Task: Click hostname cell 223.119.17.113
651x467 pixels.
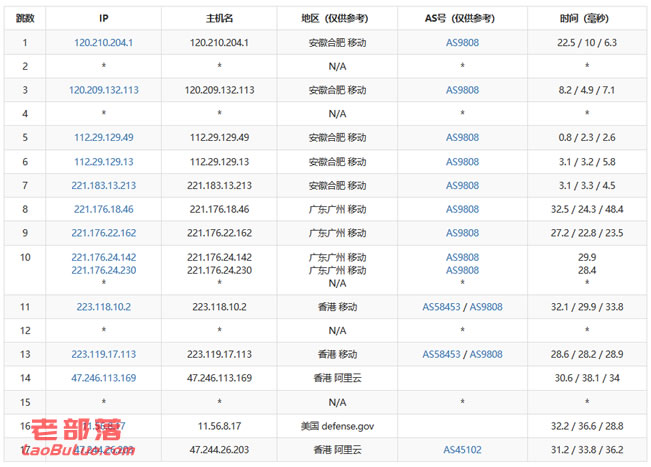Action: [219, 354]
